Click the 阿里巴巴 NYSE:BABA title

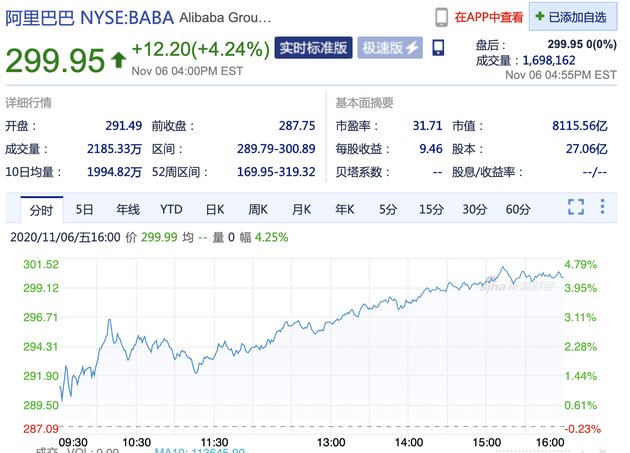point(90,18)
